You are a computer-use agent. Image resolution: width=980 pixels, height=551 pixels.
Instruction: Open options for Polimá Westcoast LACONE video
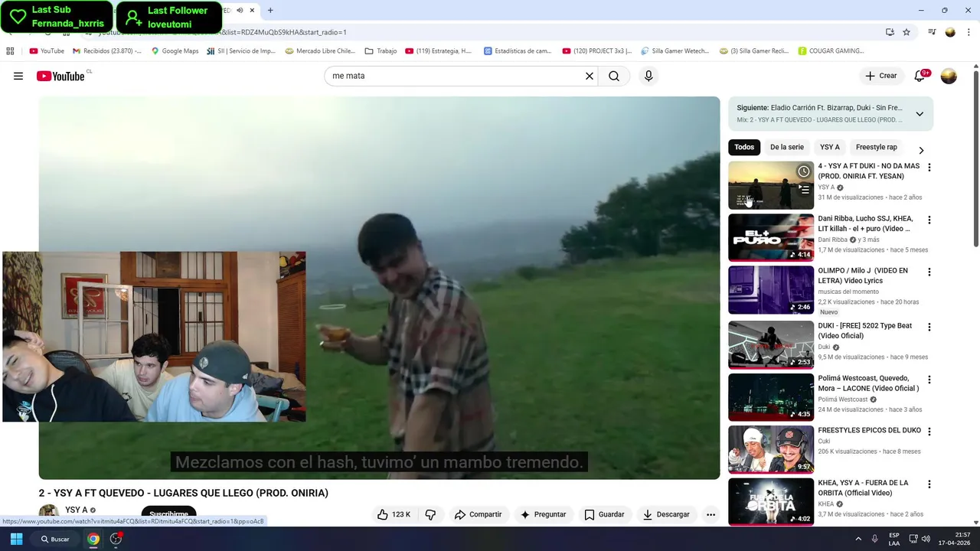tap(929, 380)
